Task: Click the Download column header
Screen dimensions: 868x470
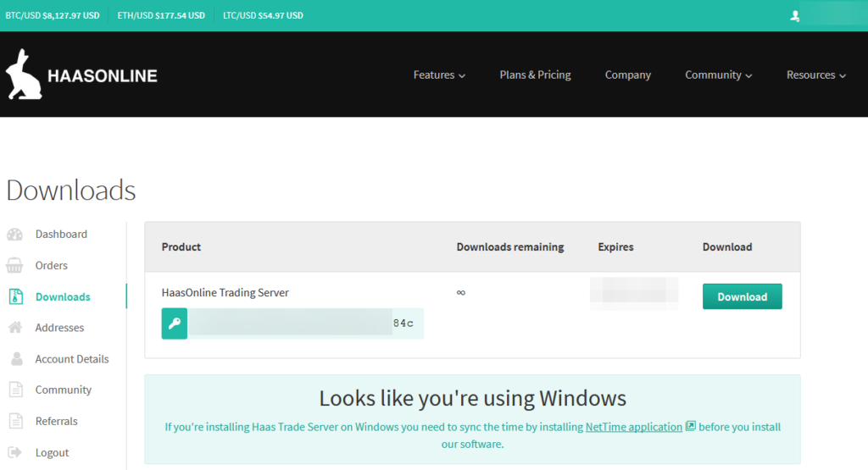Action: pos(726,247)
